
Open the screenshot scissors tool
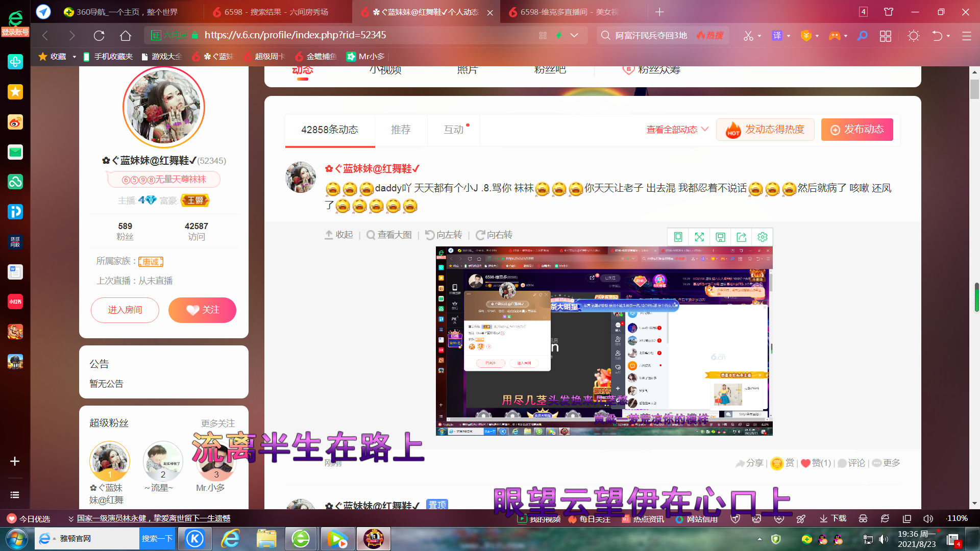[748, 36]
